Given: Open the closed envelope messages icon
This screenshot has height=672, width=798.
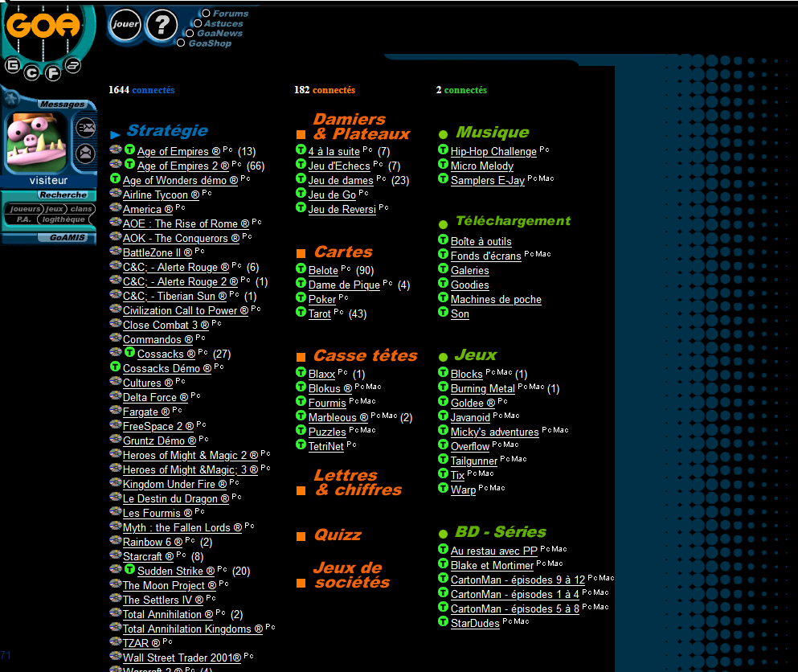Looking at the screenshot, I should click(x=85, y=127).
